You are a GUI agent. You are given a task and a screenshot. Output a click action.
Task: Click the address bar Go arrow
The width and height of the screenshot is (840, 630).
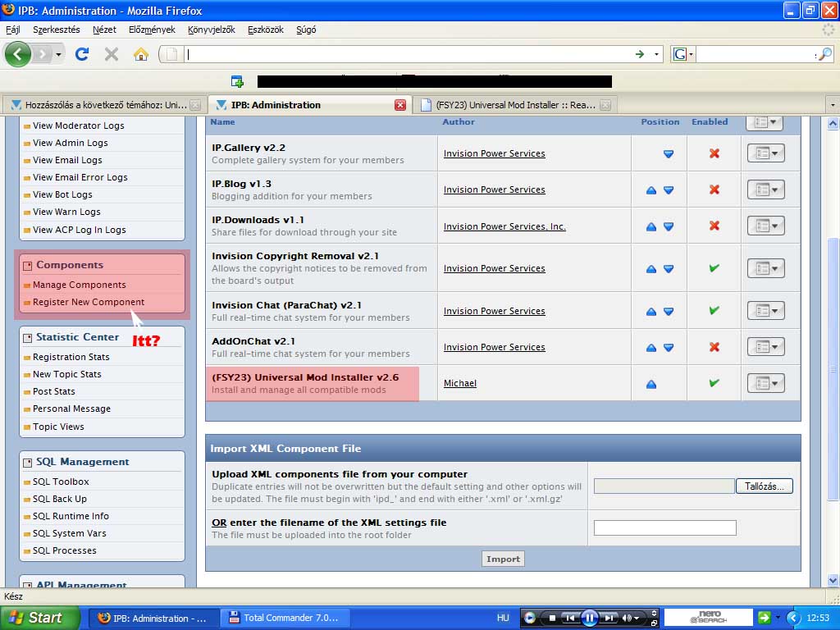pos(640,54)
